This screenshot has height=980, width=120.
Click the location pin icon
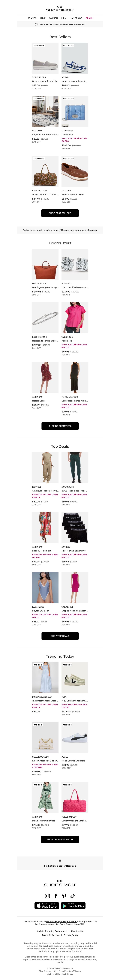coord(60,861)
